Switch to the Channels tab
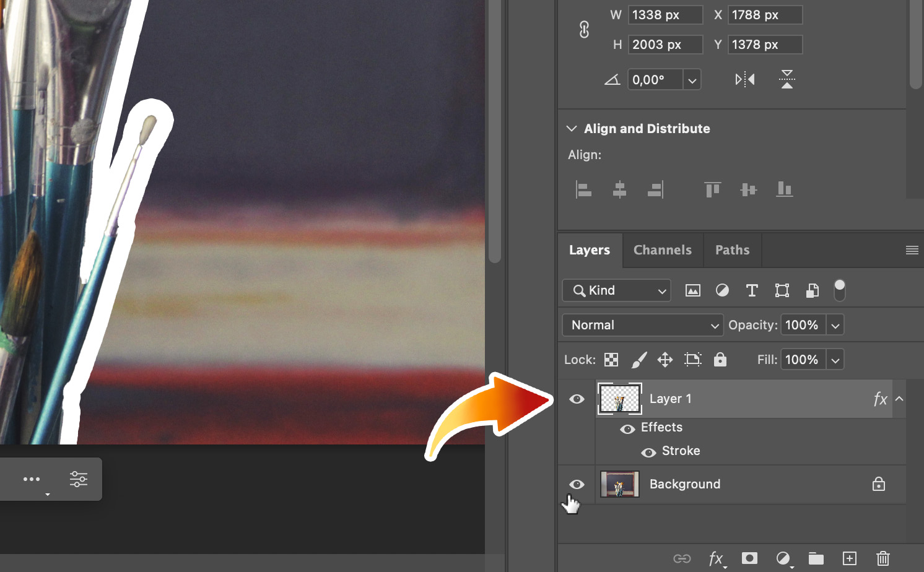Image resolution: width=924 pixels, height=572 pixels. pos(662,249)
